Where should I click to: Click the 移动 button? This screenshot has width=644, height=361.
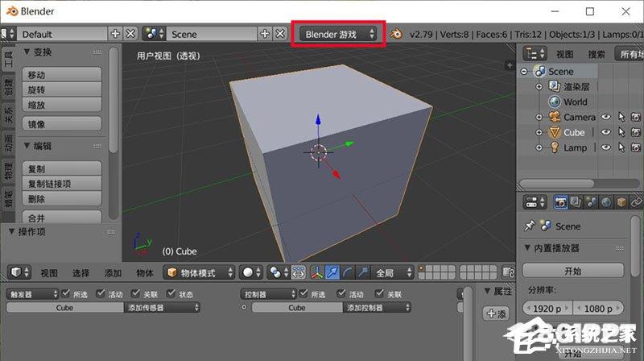(x=62, y=75)
